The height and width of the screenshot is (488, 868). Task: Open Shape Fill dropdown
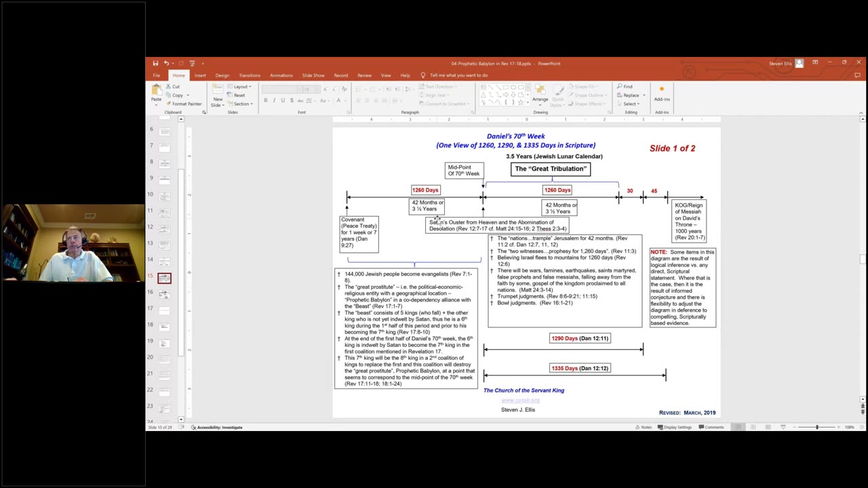pyautogui.click(x=585, y=87)
